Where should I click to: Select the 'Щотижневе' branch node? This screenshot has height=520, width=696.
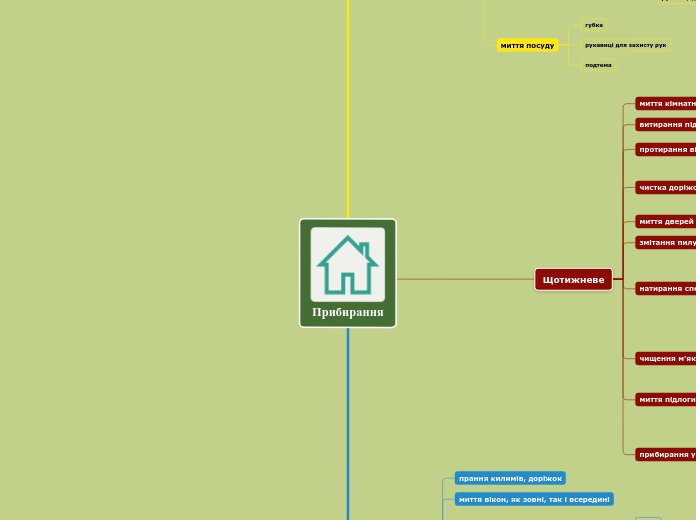(x=573, y=279)
